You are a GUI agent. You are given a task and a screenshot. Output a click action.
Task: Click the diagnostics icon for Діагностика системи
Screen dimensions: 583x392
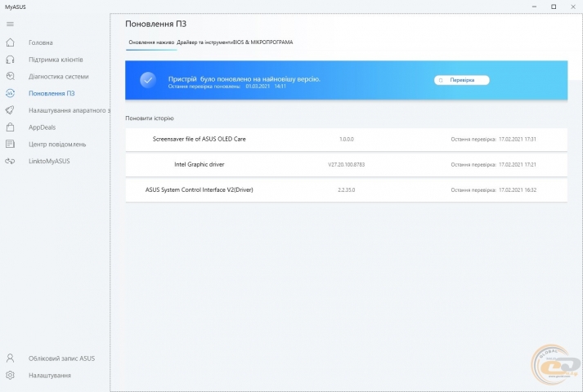coord(11,76)
